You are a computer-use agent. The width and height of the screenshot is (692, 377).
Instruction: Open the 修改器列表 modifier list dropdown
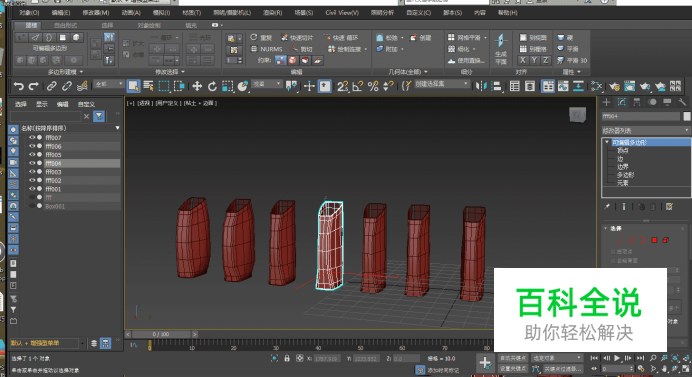pos(646,130)
